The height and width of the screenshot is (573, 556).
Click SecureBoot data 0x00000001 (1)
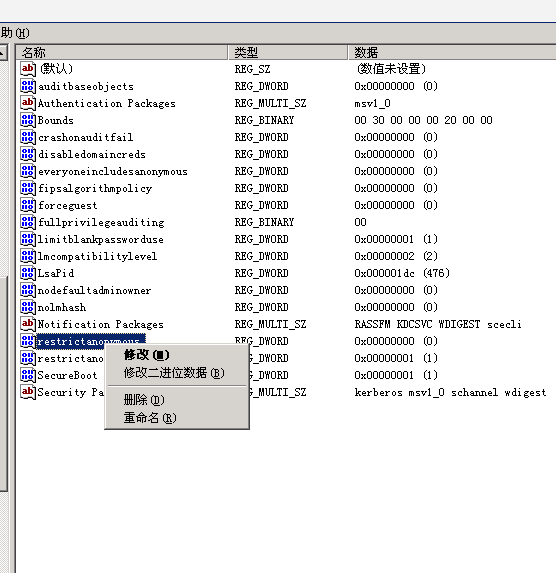tap(396, 375)
